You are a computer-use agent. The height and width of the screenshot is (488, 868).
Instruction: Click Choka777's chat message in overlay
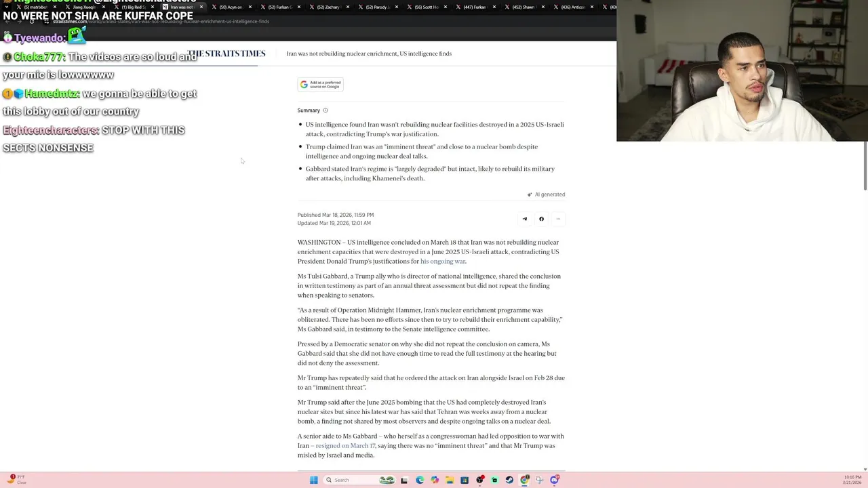click(100, 66)
